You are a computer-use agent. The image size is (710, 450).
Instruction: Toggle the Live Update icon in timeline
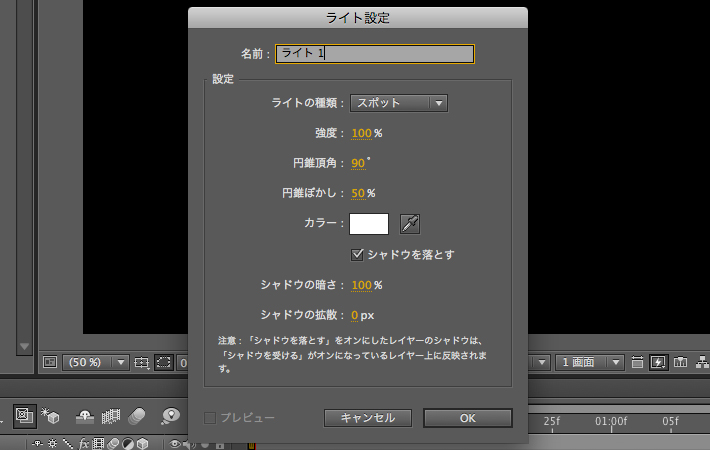pos(26,415)
